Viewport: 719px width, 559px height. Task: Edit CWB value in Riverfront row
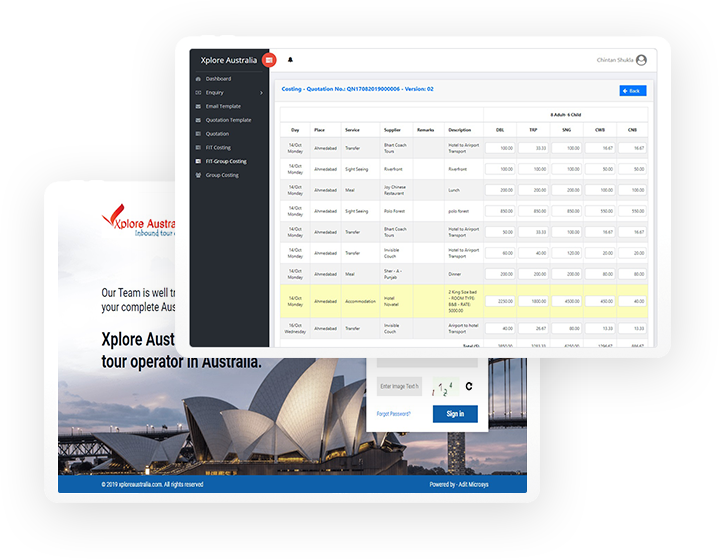click(600, 169)
